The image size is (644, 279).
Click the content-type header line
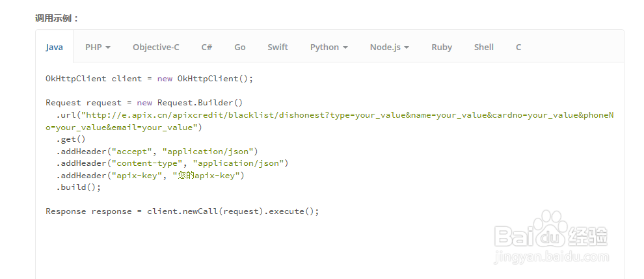point(172,163)
